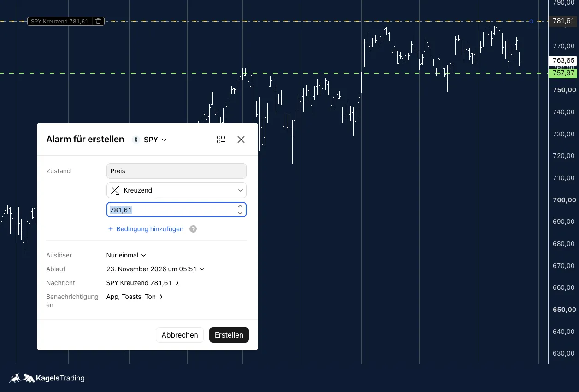Click Bedingung hinzufügen link
The image size is (579, 392).
pyautogui.click(x=146, y=229)
